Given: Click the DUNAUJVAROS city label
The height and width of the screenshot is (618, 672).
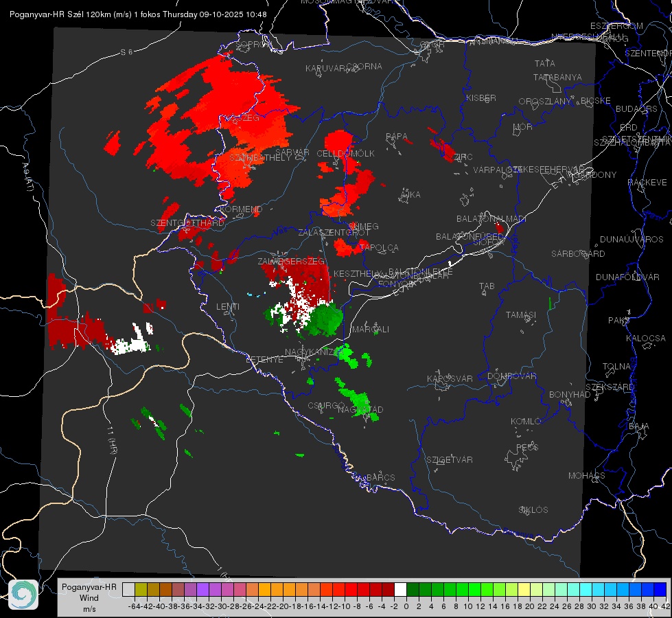Looking at the screenshot, I should click(632, 240).
